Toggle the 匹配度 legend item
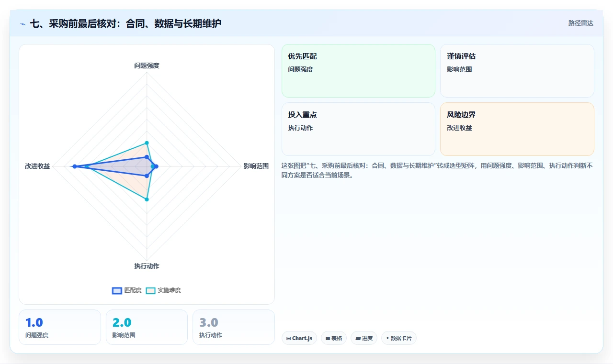 (127, 290)
